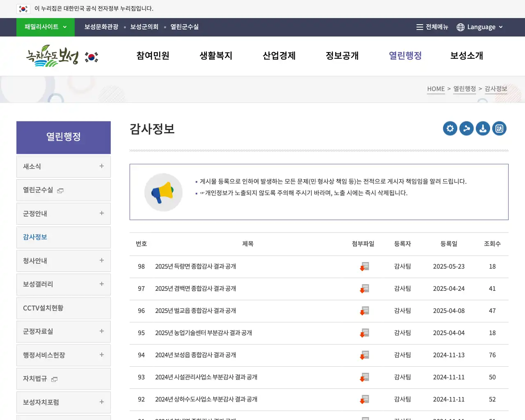525x420 pixels.
Task: Open the 생활복지 main menu
Action: click(216, 56)
